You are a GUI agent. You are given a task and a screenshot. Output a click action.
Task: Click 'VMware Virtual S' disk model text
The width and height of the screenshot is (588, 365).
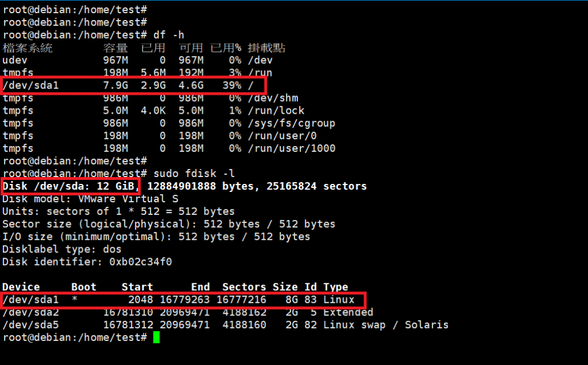(128, 199)
